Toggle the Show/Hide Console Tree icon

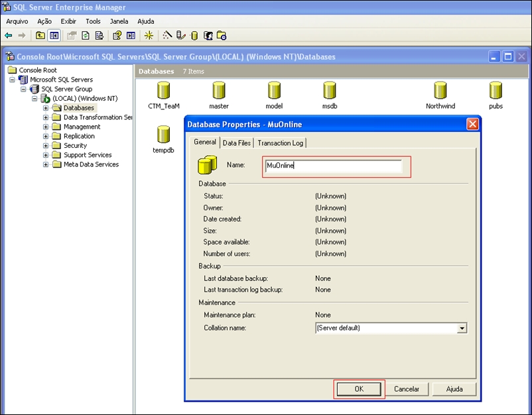point(54,36)
